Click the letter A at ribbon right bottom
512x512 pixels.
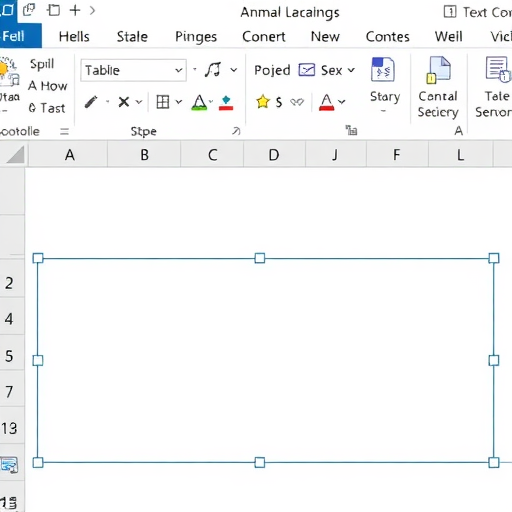click(459, 131)
